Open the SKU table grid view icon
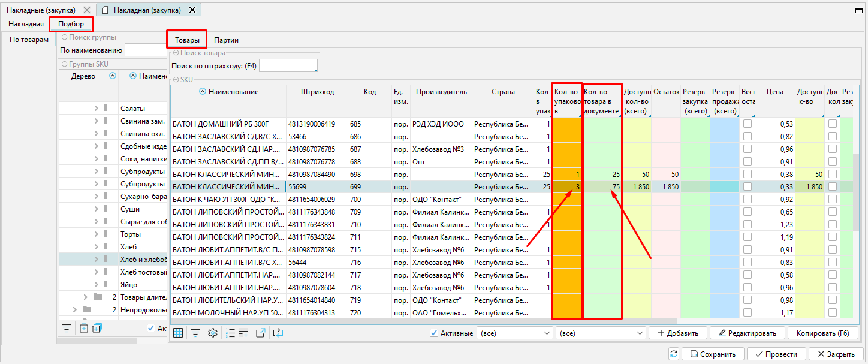 pyautogui.click(x=178, y=333)
